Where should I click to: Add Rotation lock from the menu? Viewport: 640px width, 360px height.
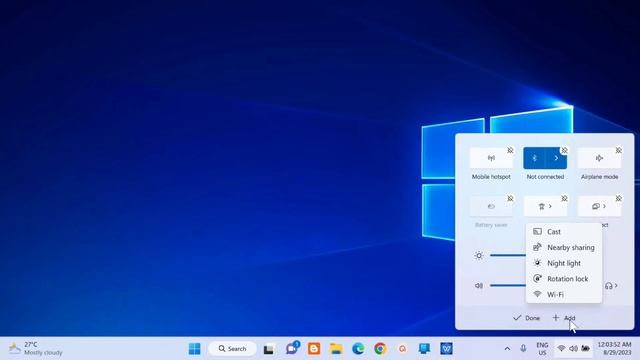564,279
